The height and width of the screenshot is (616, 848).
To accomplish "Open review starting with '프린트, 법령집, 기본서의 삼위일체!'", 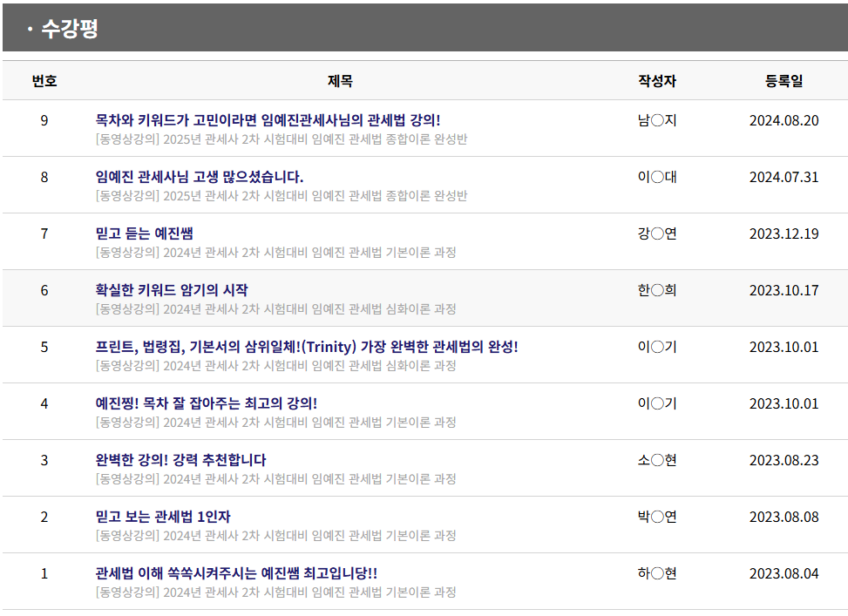I will pyautogui.click(x=307, y=347).
